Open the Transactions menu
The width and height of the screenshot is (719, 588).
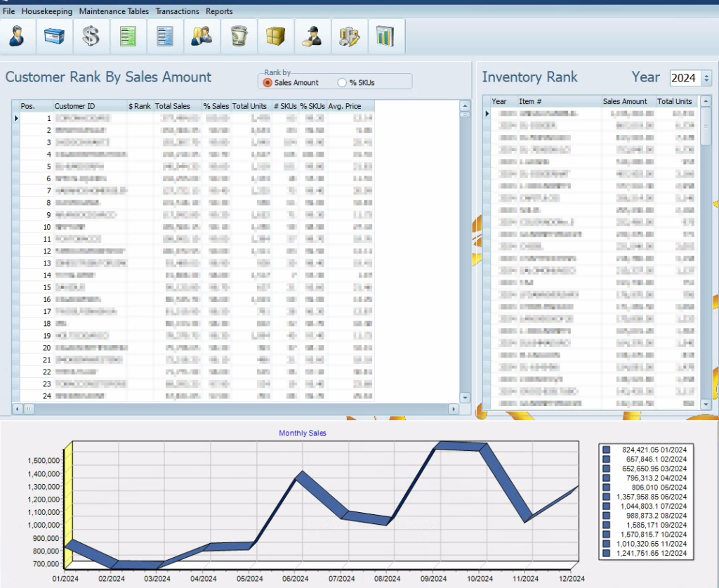177,11
